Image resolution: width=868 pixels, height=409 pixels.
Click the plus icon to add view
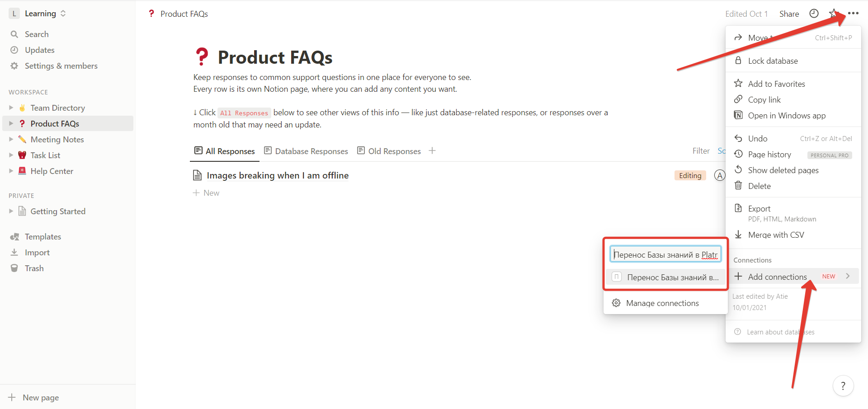tap(432, 151)
